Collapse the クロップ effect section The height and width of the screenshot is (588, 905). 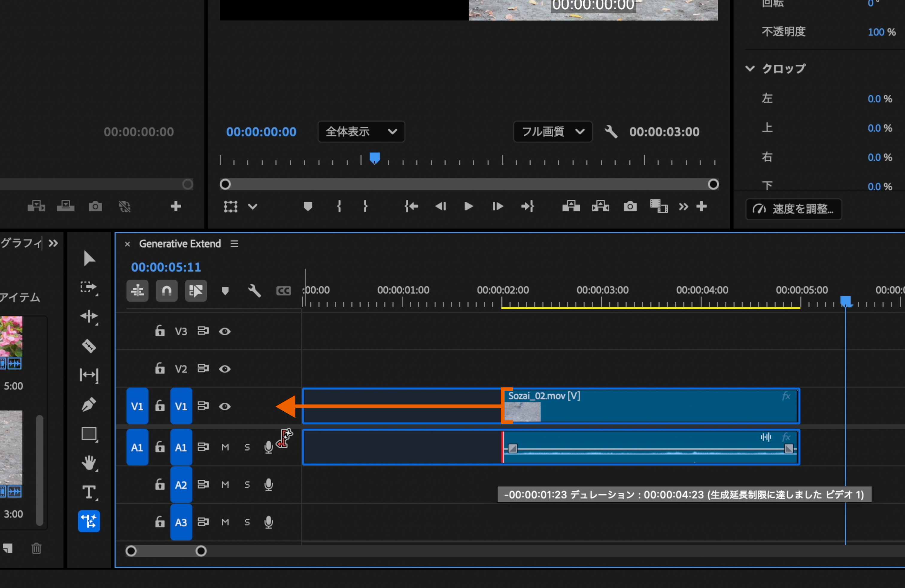pyautogui.click(x=749, y=69)
